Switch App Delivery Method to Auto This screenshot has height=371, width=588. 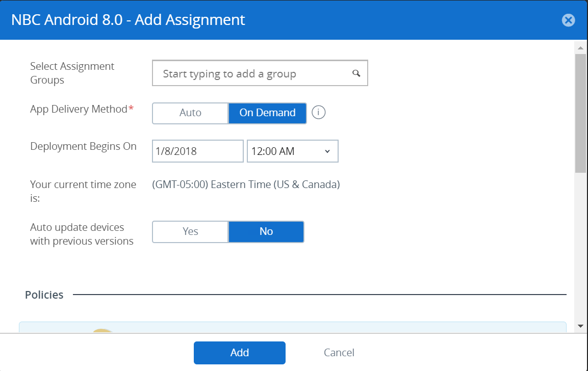pos(190,113)
